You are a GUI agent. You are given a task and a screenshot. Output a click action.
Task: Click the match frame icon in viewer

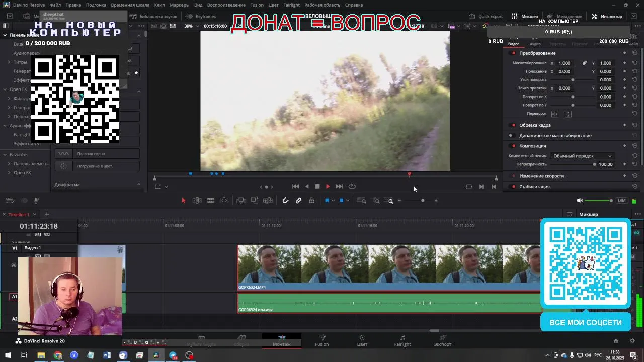point(469,187)
